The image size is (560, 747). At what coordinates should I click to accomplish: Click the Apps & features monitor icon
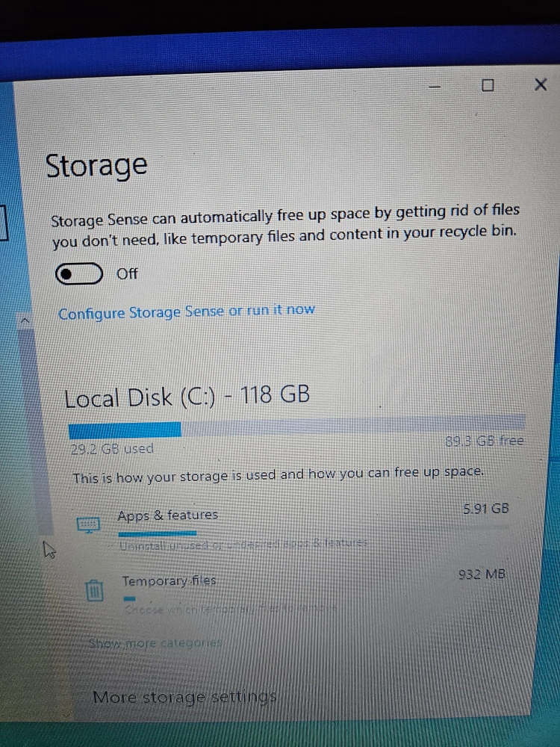pyautogui.click(x=89, y=525)
